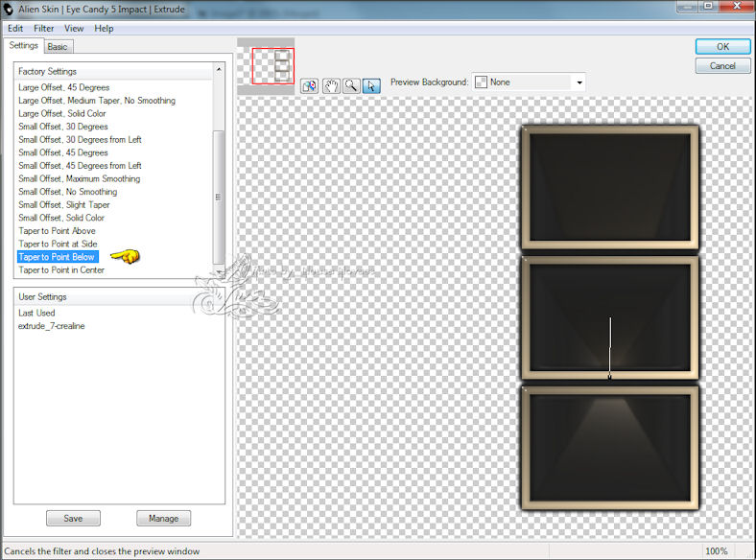
Task: Select 'Small Offset, Slight Taper' preset
Action: pos(64,205)
